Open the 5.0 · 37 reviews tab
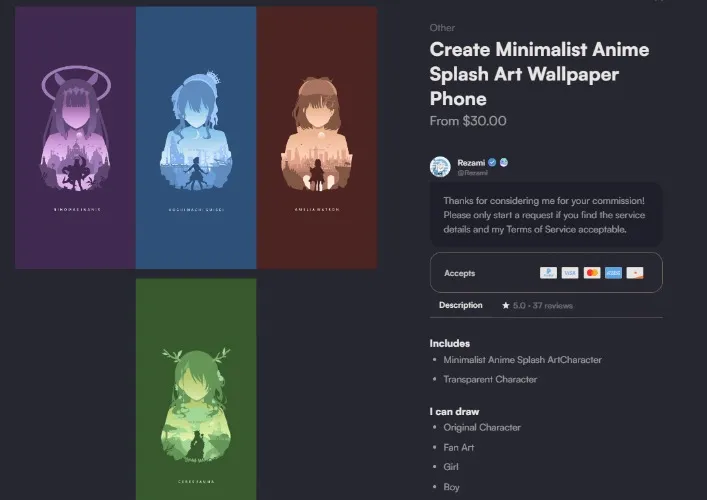The width and height of the screenshot is (707, 500). (x=537, y=306)
